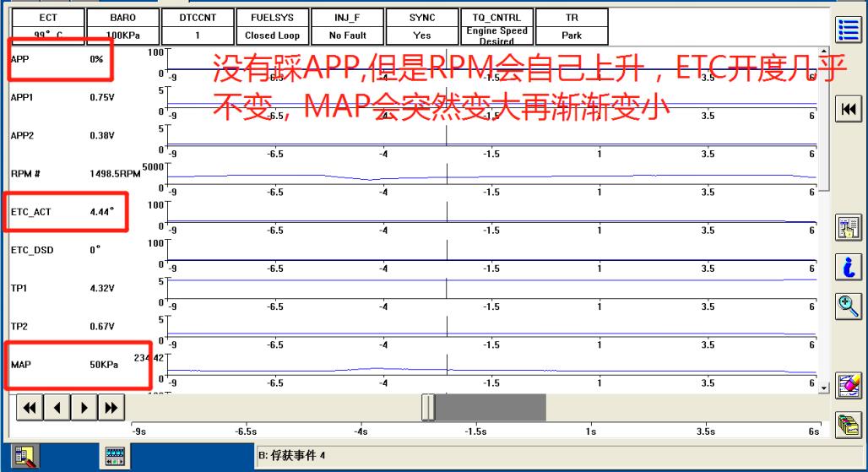Select the TR Park parameter box
The width and height of the screenshot is (868, 472).
coord(572,26)
